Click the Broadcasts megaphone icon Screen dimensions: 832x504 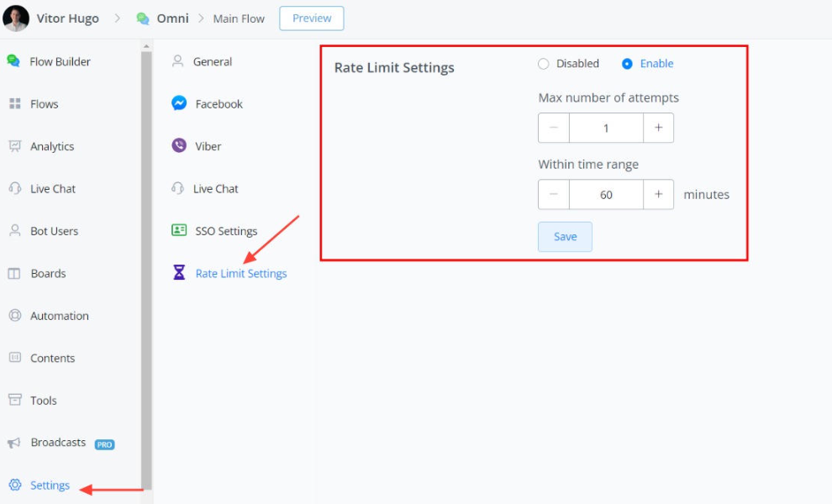click(x=14, y=443)
